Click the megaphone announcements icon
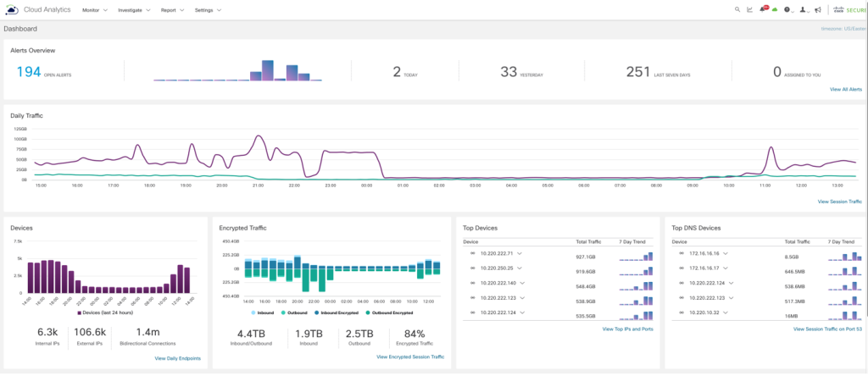 click(x=817, y=10)
